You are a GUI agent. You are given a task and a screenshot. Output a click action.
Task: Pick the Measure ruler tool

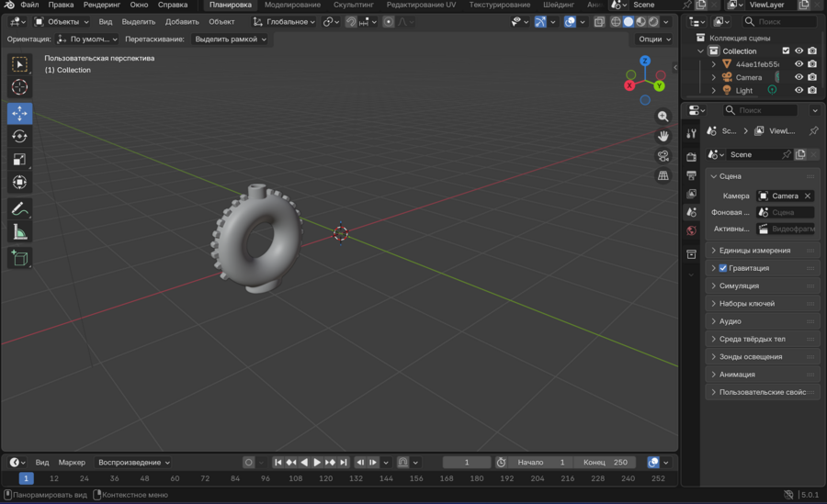(x=19, y=232)
